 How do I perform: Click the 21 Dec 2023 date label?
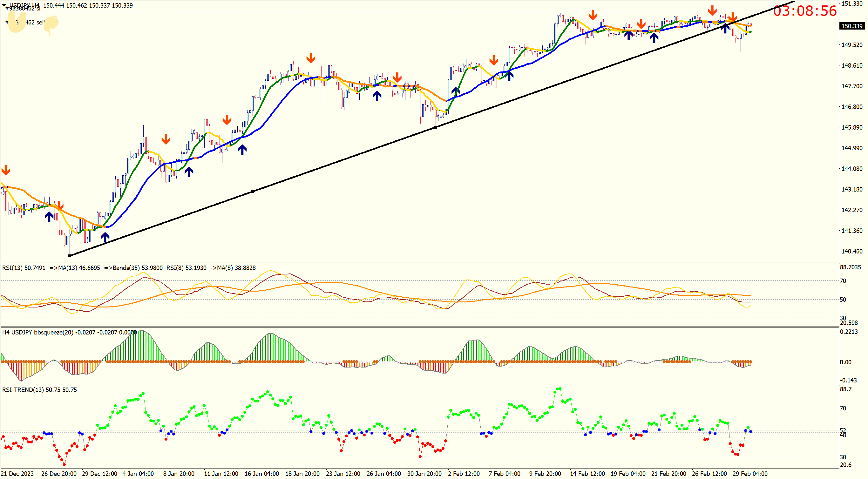[17, 473]
